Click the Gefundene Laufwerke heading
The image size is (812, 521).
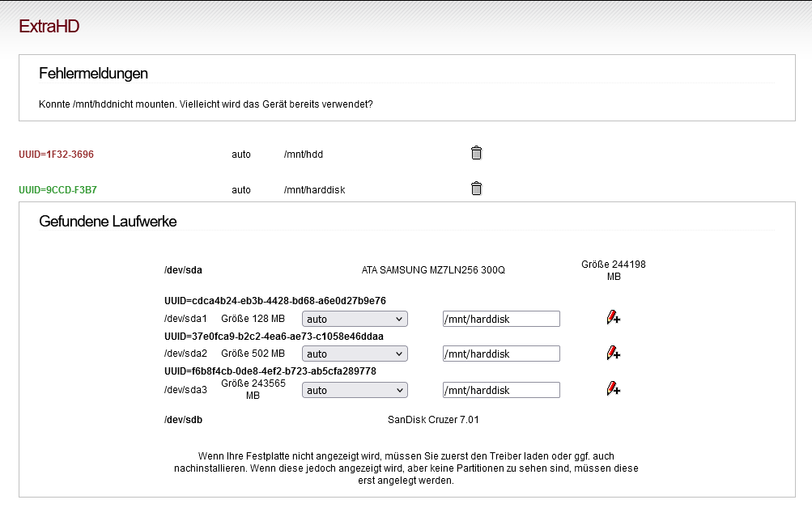(x=108, y=222)
